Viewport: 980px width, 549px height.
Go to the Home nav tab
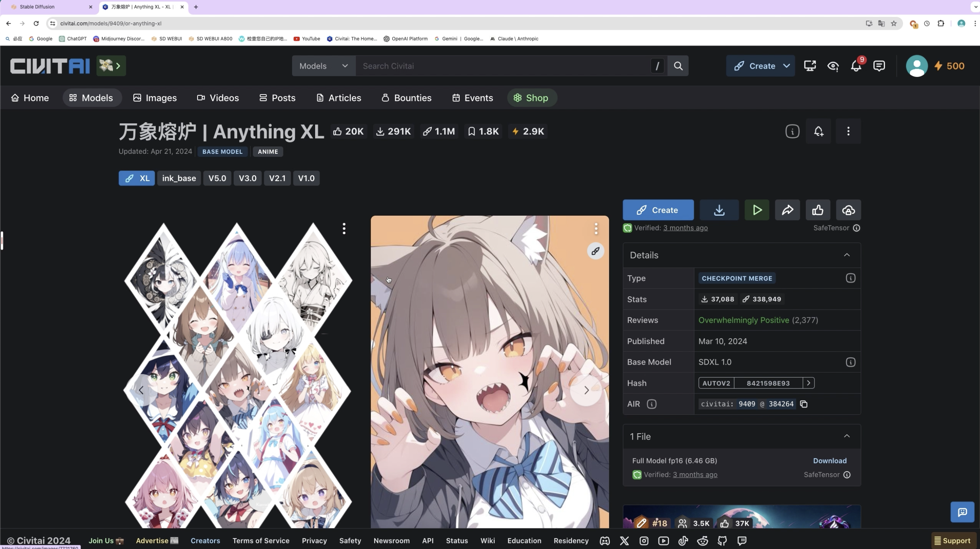coord(30,98)
